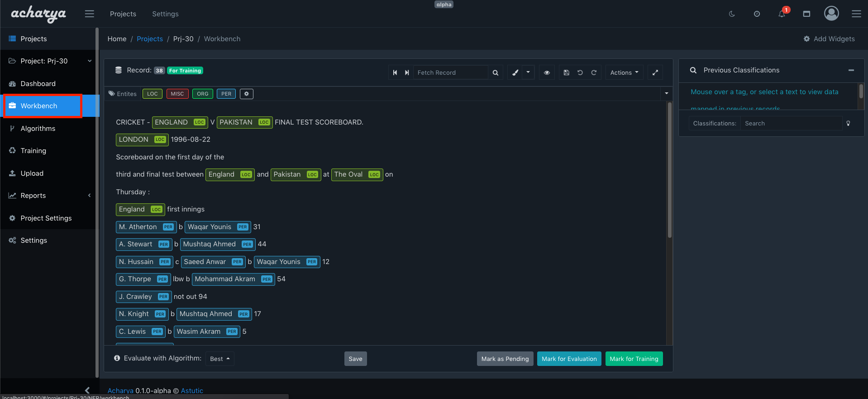The height and width of the screenshot is (399, 868).
Task: Expand the entities bar dropdown caret
Action: point(666,93)
